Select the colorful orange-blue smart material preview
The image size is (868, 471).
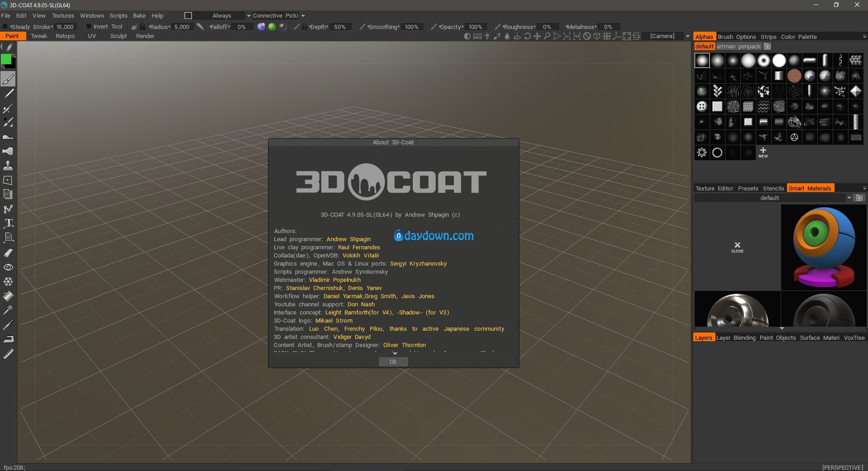pyautogui.click(x=824, y=247)
